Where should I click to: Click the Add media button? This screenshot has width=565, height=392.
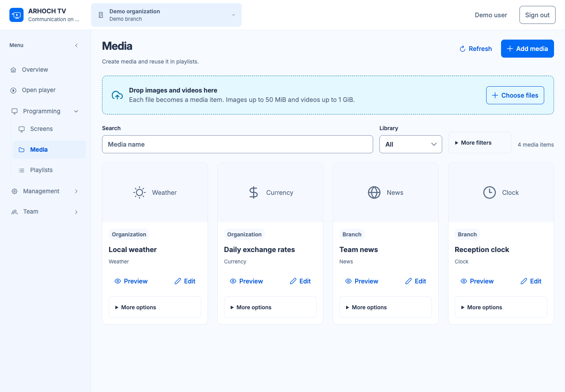pyautogui.click(x=527, y=49)
